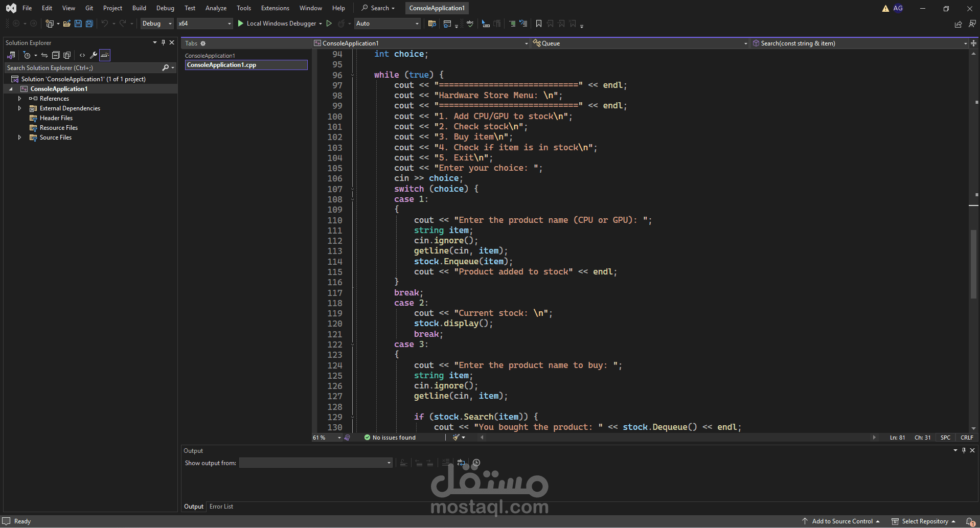980x528 pixels.
Task: Click the Start Without Debugging outlined play icon
Action: click(329, 24)
